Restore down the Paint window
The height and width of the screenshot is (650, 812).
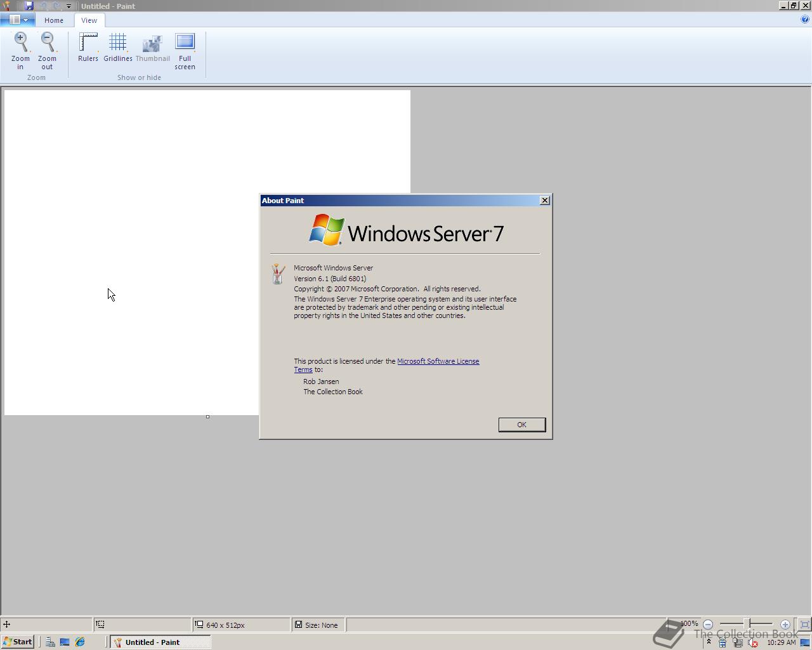794,6
